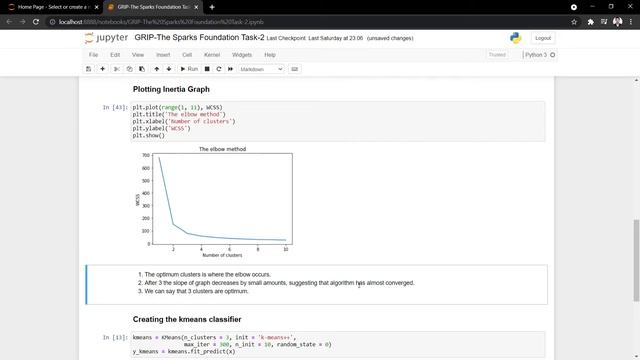Switch to the Home Page browser tab
Image resolution: width=640 pixels, height=360 pixels.
(52, 7)
